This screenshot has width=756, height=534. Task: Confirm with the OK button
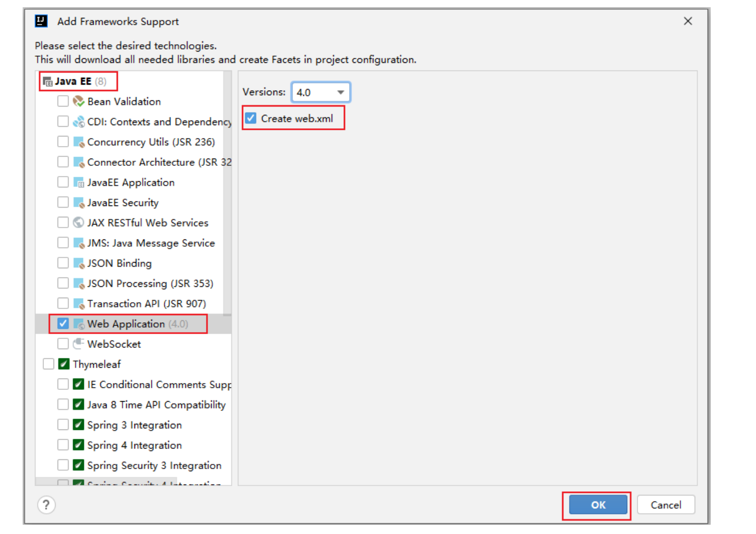pyautogui.click(x=598, y=505)
